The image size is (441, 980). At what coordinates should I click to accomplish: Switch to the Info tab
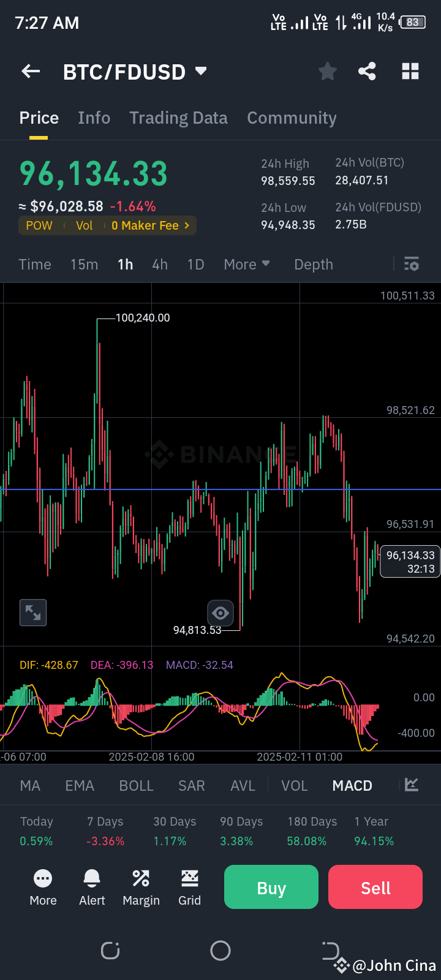point(94,118)
